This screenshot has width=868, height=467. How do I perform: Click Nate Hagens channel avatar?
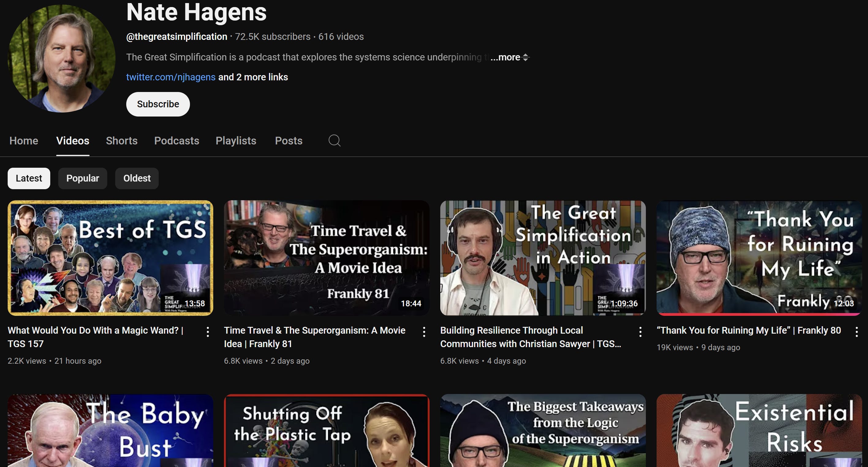(x=61, y=58)
